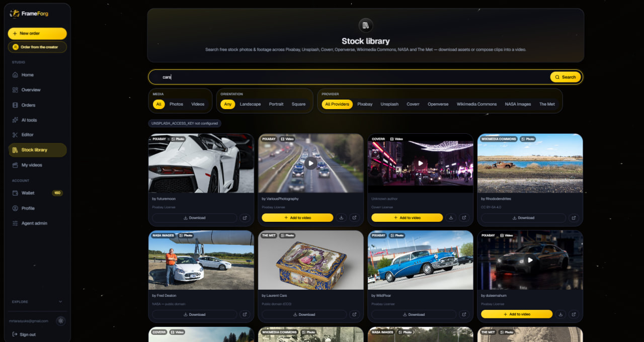
Task: Select Stock library in the sidebar
Action: click(x=37, y=150)
